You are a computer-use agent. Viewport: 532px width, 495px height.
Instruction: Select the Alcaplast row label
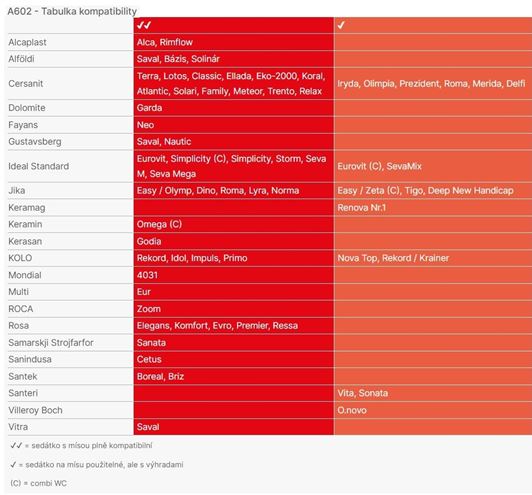click(27, 42)
